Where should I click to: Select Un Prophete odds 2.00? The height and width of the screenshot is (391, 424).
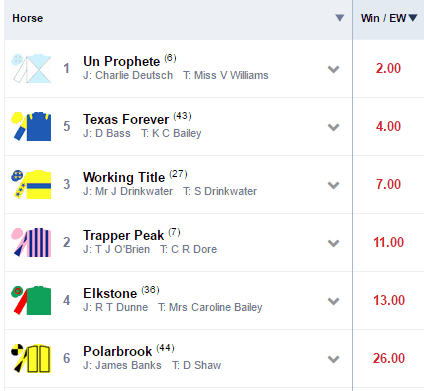388,68
